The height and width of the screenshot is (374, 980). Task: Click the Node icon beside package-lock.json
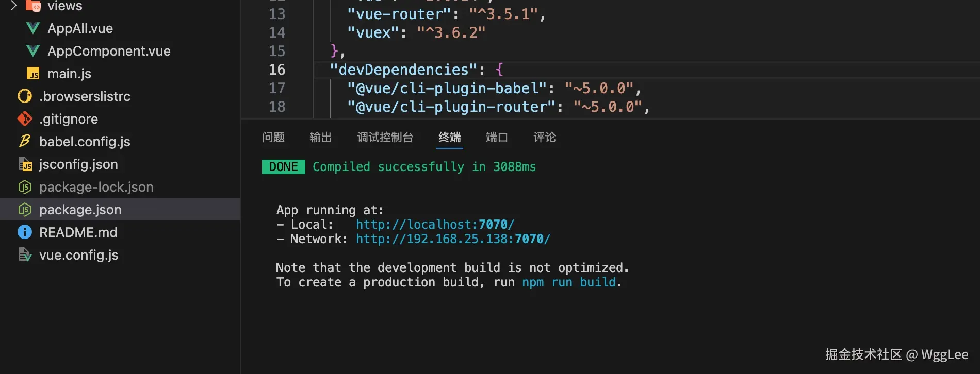click(x=25, y=187)
